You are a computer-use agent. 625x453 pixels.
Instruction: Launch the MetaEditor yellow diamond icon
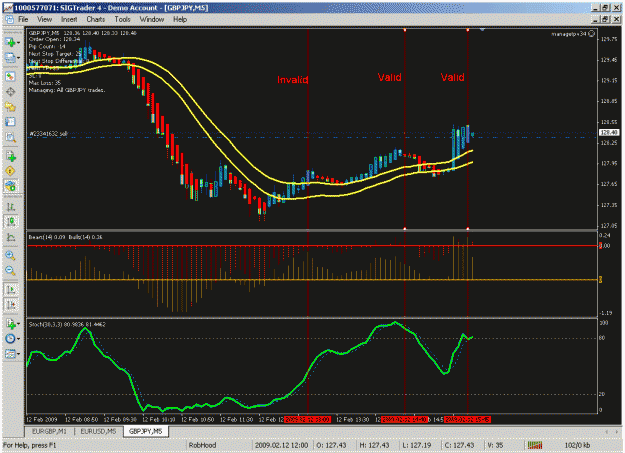tap(10, 171)
